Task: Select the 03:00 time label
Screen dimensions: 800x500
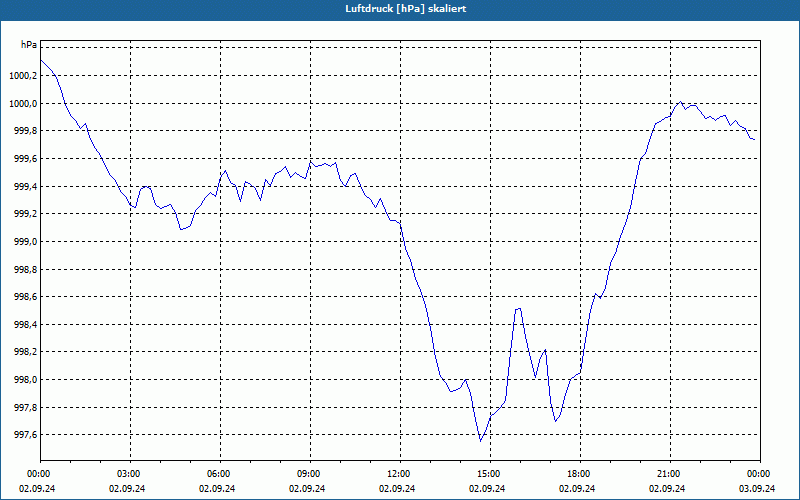Action: point(128,474)
